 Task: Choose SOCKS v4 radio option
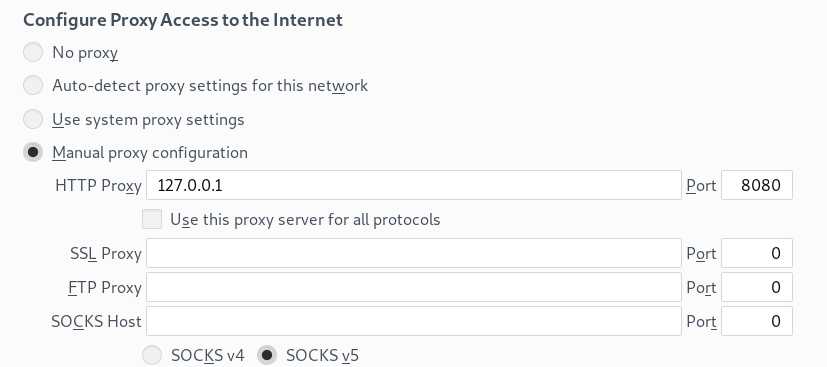(x=152, y=355)
